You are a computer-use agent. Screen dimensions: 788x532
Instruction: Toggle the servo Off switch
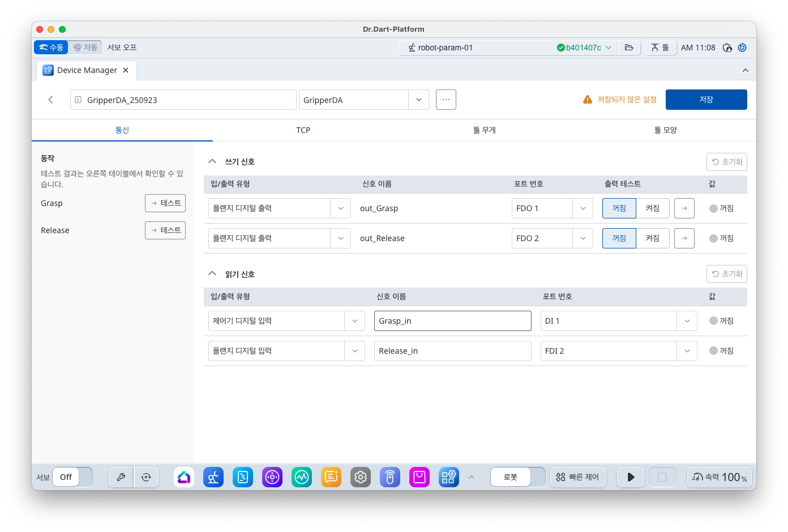[72, 477]
